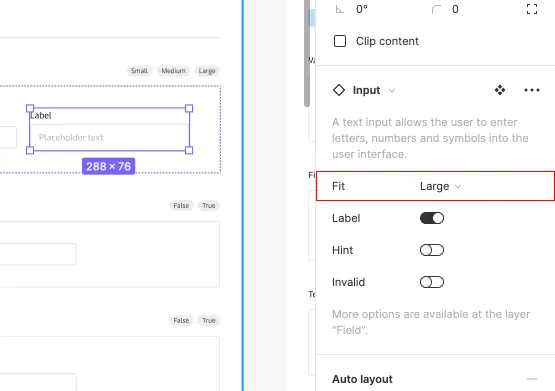Screen dimensions: 555x391
Task: Edit the rotation value 0°
Action: [362, 9]
